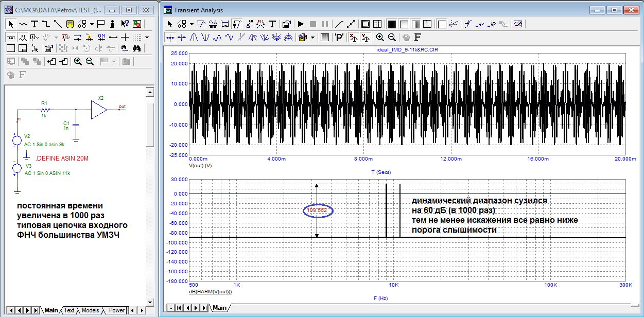Click the circled 109.562 measurement tag
The width and height of the screenshot is (644, 317).
[317, 210]
